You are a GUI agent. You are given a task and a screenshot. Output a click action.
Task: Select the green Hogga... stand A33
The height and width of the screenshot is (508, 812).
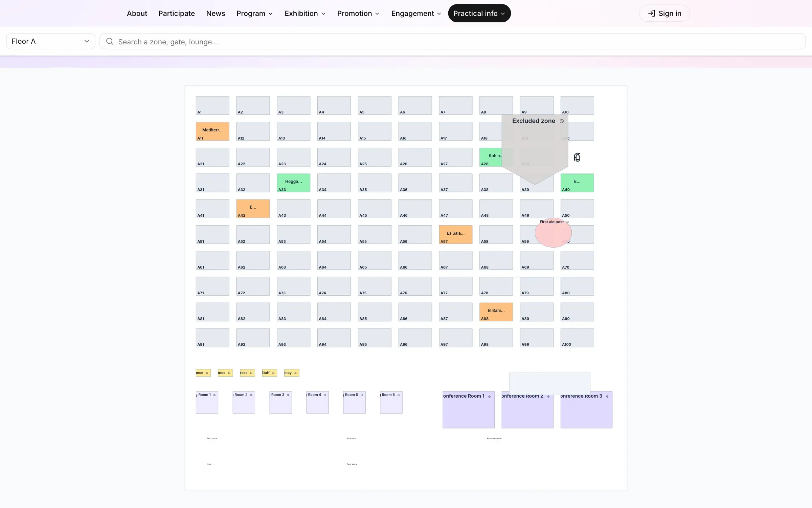tap(293, 183)
